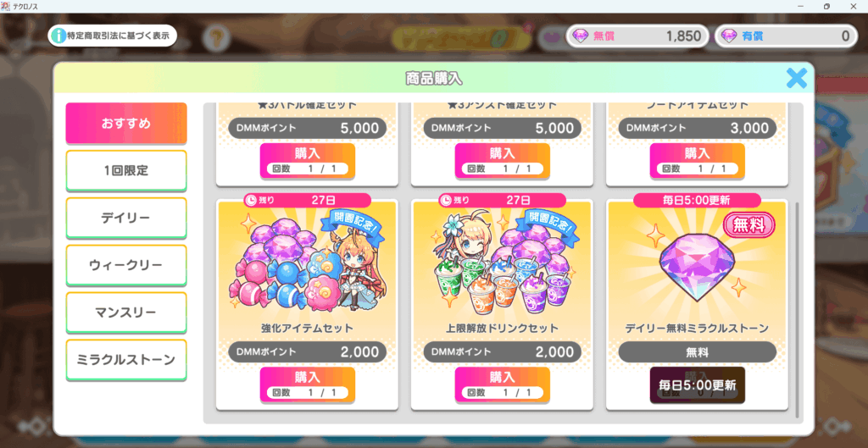Open the ウィークリー category tab
868x448 pixels.
(126, 265)
